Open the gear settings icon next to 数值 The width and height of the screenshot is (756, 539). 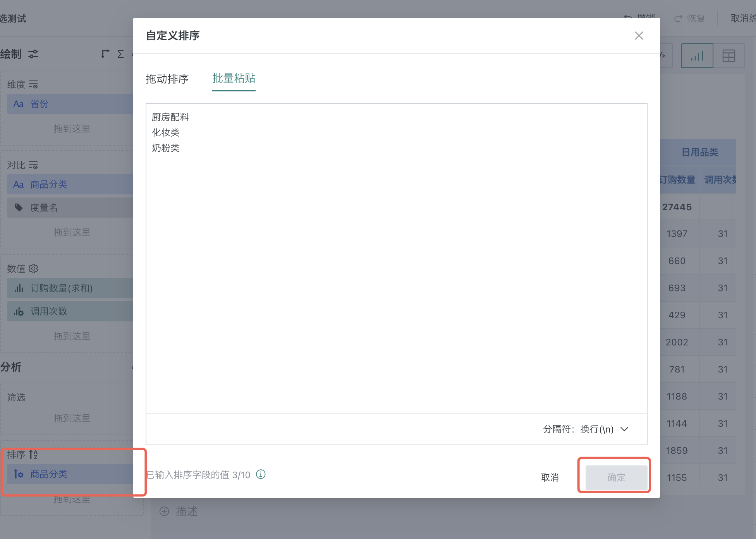[33, 268]
